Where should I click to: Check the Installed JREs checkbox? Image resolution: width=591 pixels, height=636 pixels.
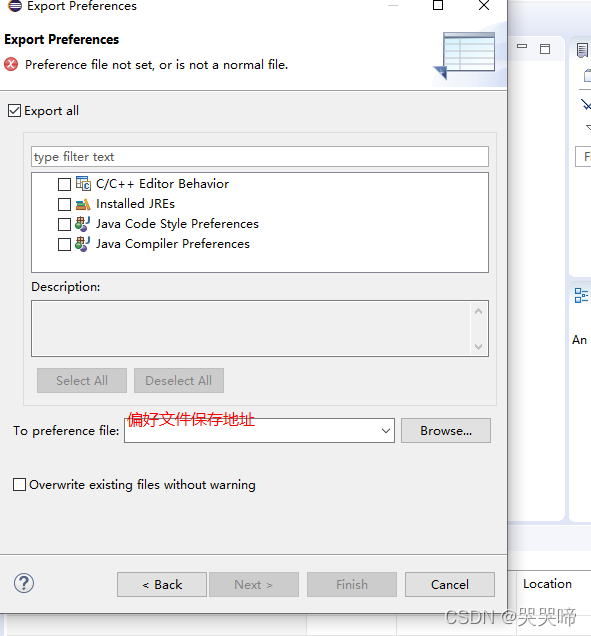(x=64, y=204)
